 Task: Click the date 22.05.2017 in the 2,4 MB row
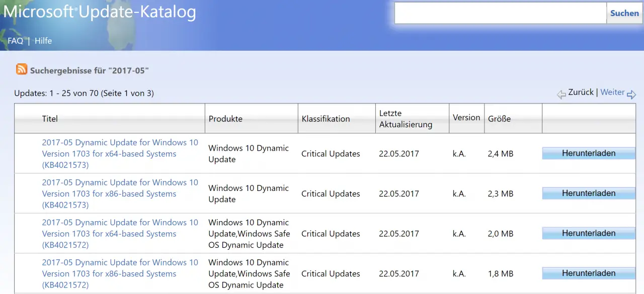pyautogui.click(x=399, y=154)
